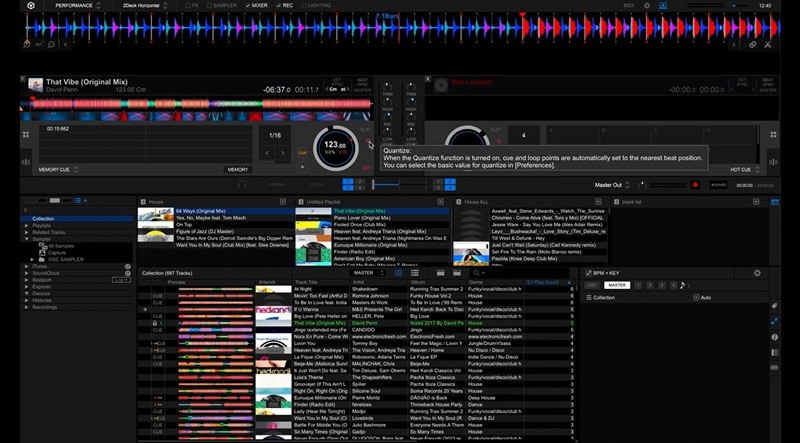
Task: Open the search magnifier in collection
Action: click(477, 273)
